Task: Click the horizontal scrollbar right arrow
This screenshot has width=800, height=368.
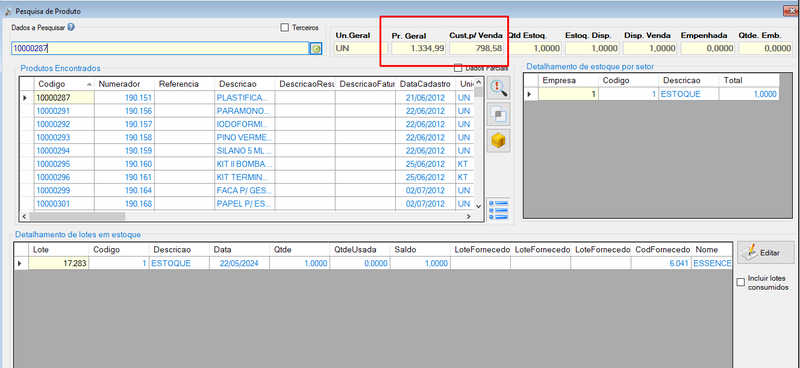Action: pyautogui.click(x=468, y=216)
